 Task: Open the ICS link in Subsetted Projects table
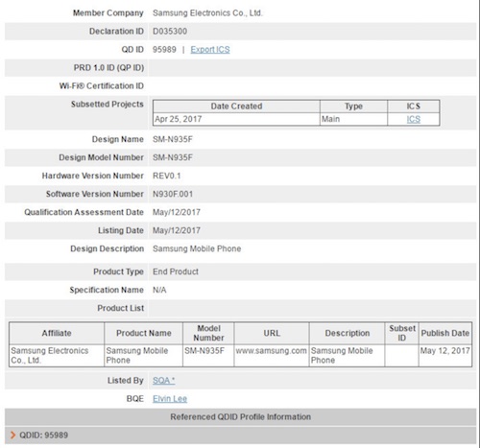pos(414,119)
